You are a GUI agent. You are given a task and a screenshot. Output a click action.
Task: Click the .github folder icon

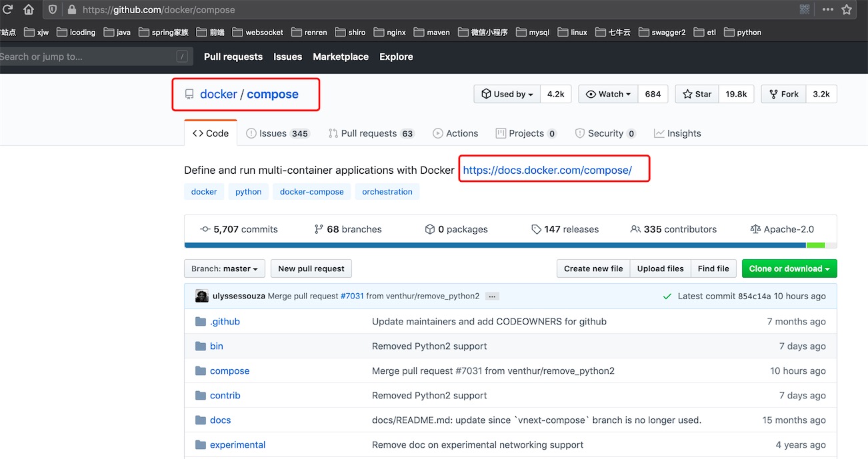[201, 322]
